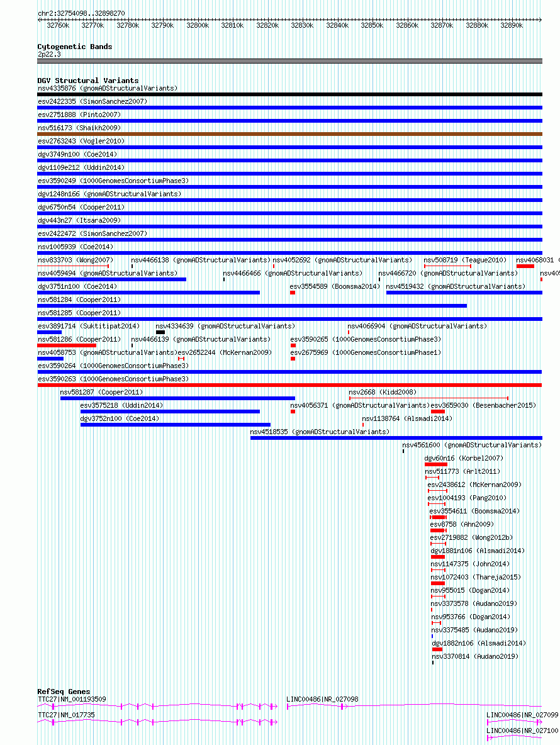Viewport: 560px width, 745px height.
Task: Click nsv4066904 gnomADStructuralVariants label
Action: (x=417, y=327)
